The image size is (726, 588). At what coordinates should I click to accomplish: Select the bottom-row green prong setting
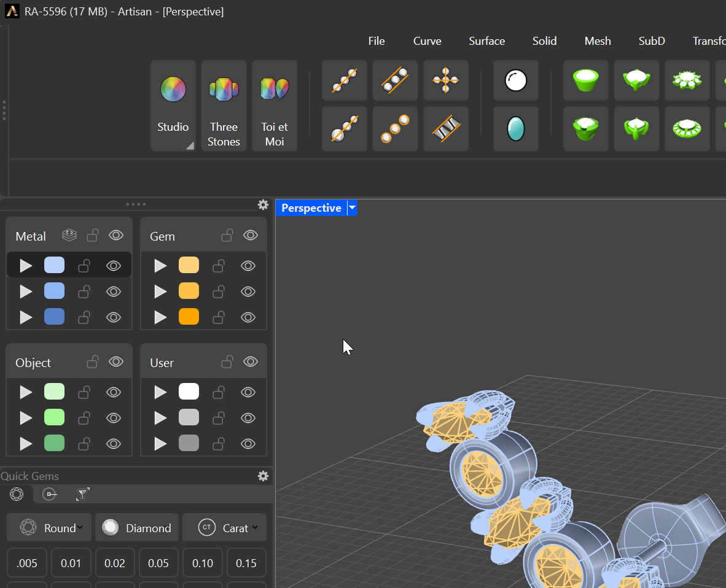[x=637, y=129]
